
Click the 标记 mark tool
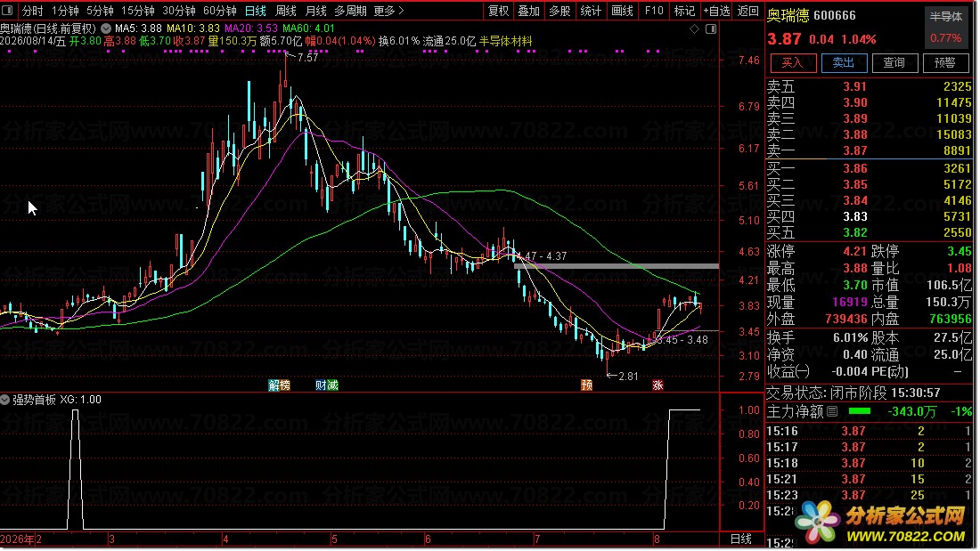click(684, 11)
